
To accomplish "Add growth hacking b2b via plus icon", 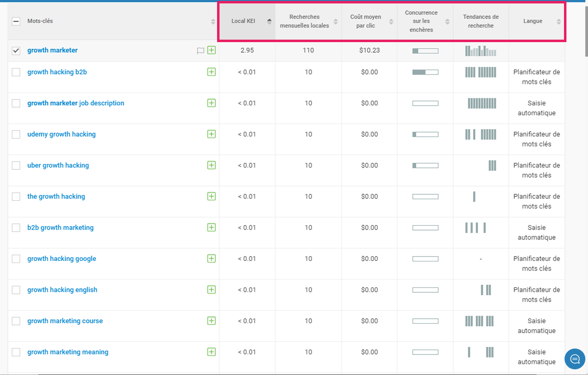I will [x=211, y=72].
